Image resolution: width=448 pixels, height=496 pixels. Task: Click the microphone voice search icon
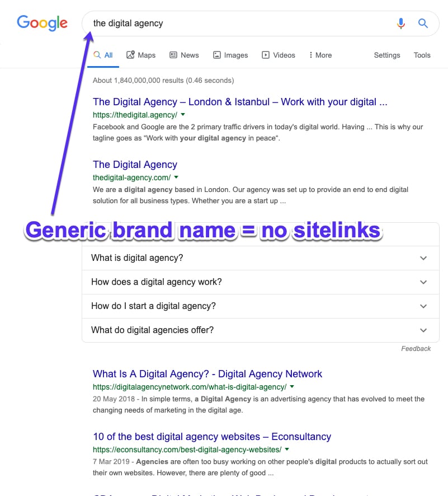click(400, 24)
